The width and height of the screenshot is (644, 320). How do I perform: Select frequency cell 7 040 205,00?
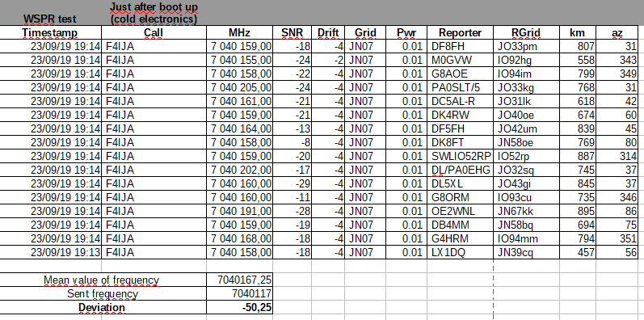[x=239, y=88]
